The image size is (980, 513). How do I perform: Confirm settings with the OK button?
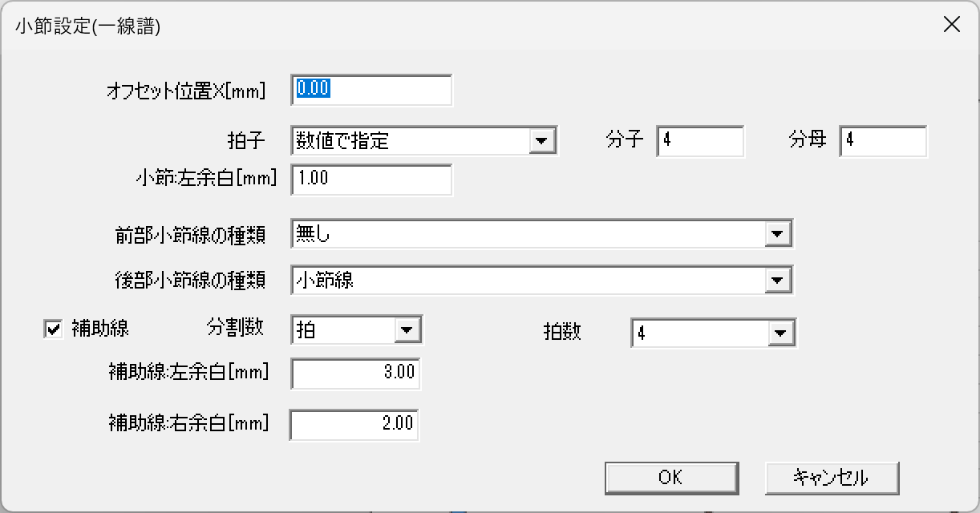tap(671, 478)
